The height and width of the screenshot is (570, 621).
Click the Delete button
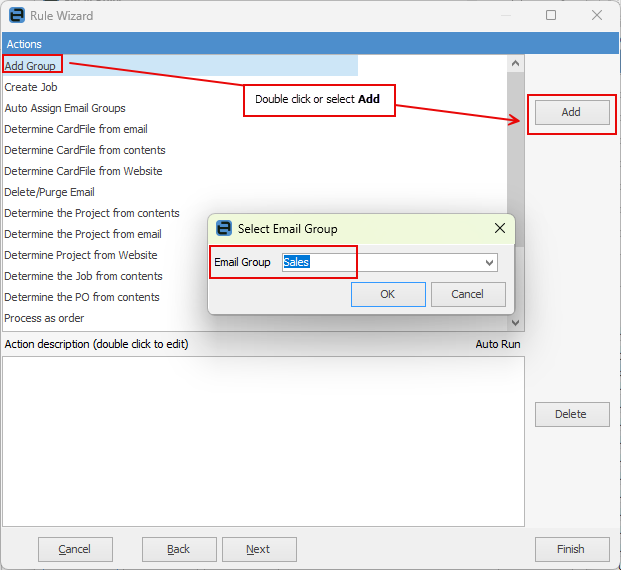tap(572, 414)
